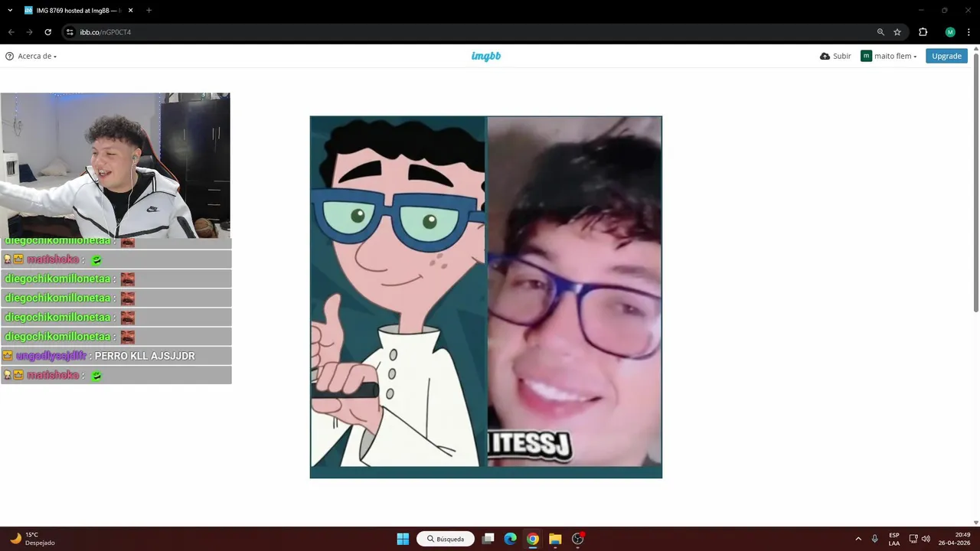Image resolution: width=980 pixels, height=551 pixels.
Task: Open the weather widget showing 15°C Despejado
Action: pyautogui.click(x=32, y=539)
